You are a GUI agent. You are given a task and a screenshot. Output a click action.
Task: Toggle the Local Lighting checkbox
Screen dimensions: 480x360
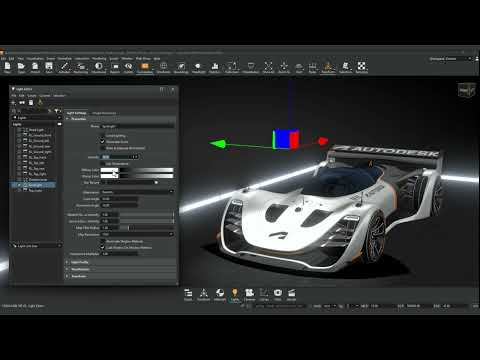coord(103,136)
